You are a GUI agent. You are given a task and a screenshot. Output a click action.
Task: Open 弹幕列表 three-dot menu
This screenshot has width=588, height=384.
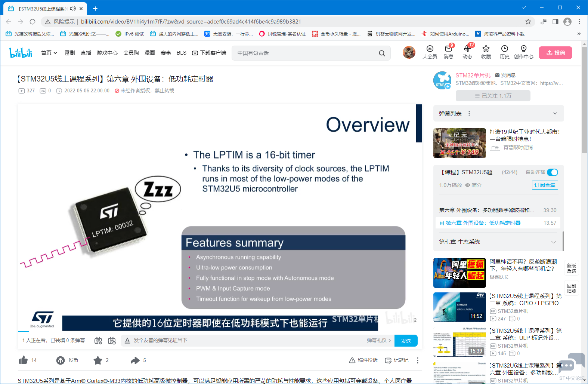pos(469,113)
